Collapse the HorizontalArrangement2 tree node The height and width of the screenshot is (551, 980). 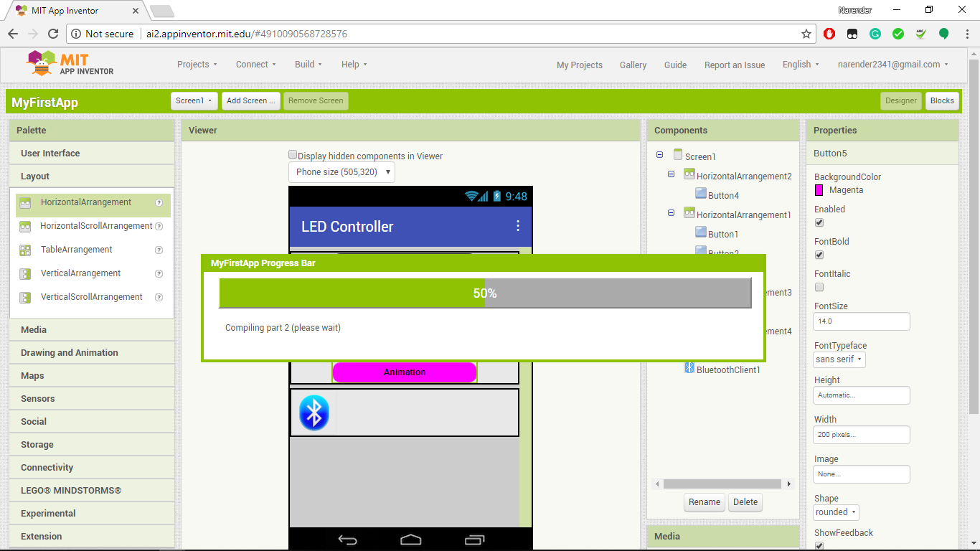pyautogui.click(x=671, y=174)
